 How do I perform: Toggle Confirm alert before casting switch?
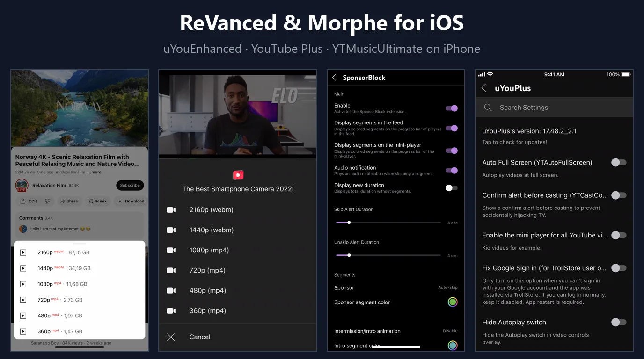pos(619,195)
